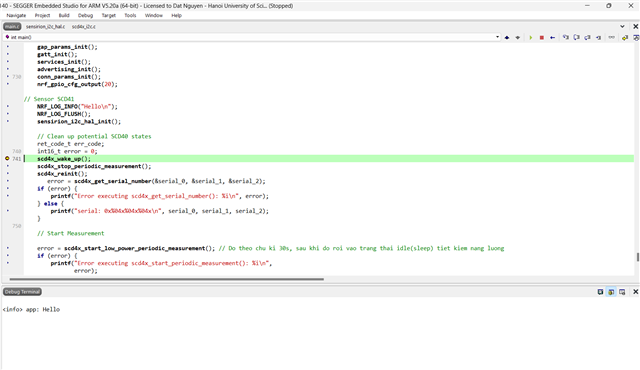Open the Navigate menu
640x370 pixels.
click(16, 16)
